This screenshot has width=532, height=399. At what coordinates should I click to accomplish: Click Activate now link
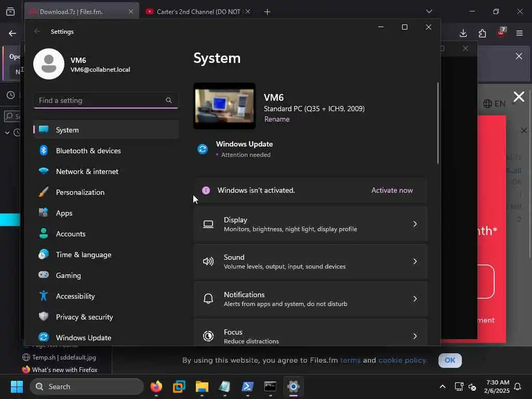[392, 190]
